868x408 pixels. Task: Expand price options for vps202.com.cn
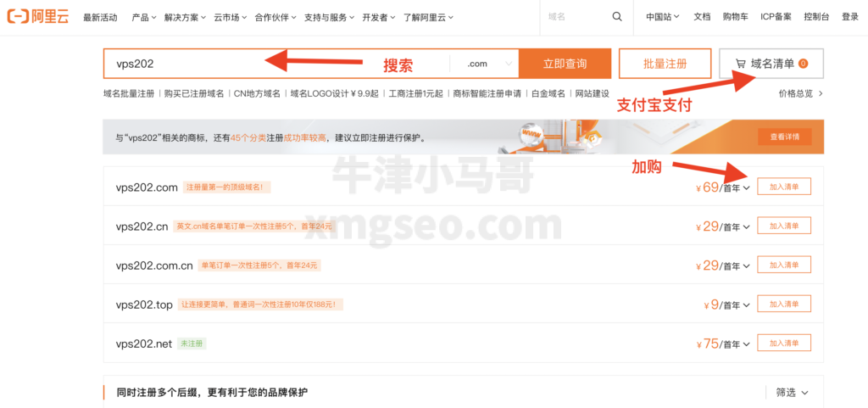[746, 266]
